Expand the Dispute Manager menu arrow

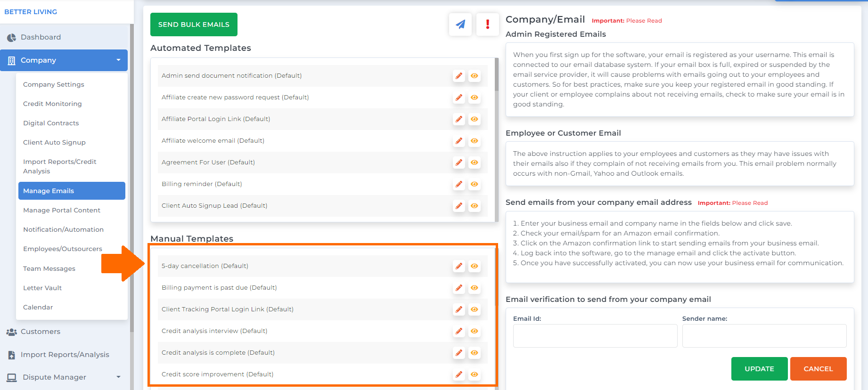coord(118,377)
